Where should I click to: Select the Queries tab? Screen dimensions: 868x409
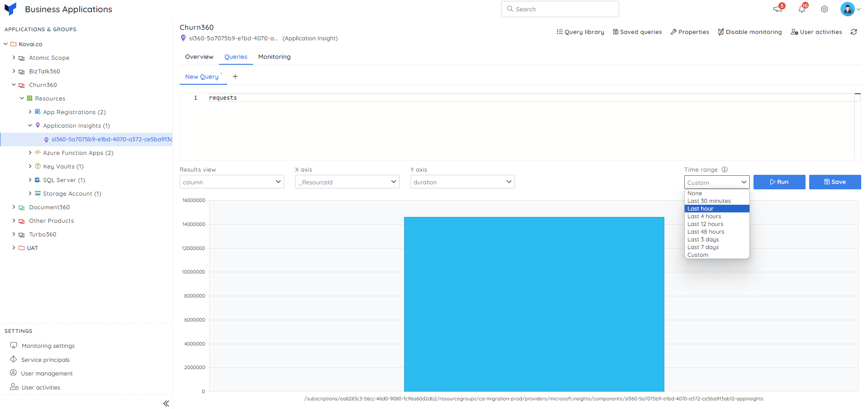pyautogui.click(x=236, y=57)
